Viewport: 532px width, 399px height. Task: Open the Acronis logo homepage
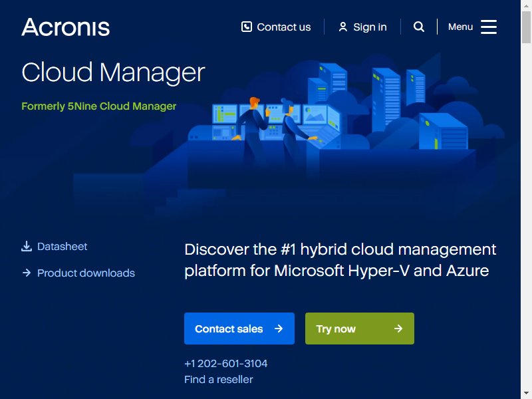65,27
